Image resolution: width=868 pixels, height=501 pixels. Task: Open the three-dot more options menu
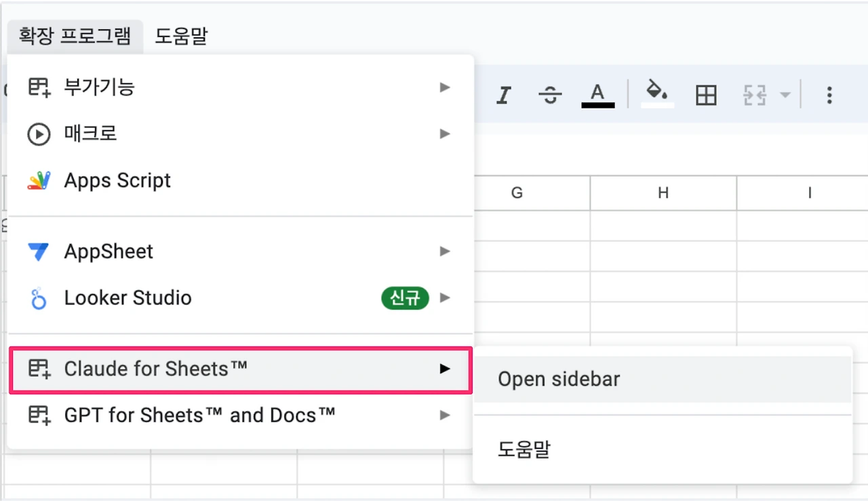point(829,96)
